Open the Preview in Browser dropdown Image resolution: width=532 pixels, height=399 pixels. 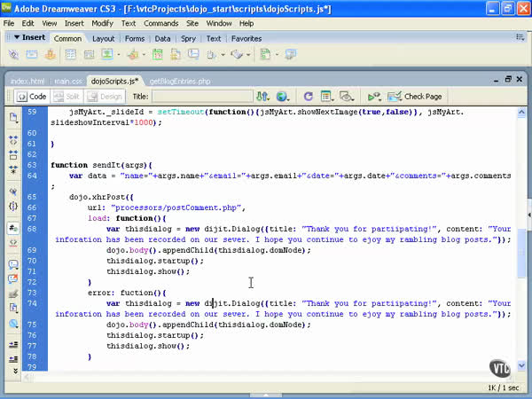coord(284,96)
